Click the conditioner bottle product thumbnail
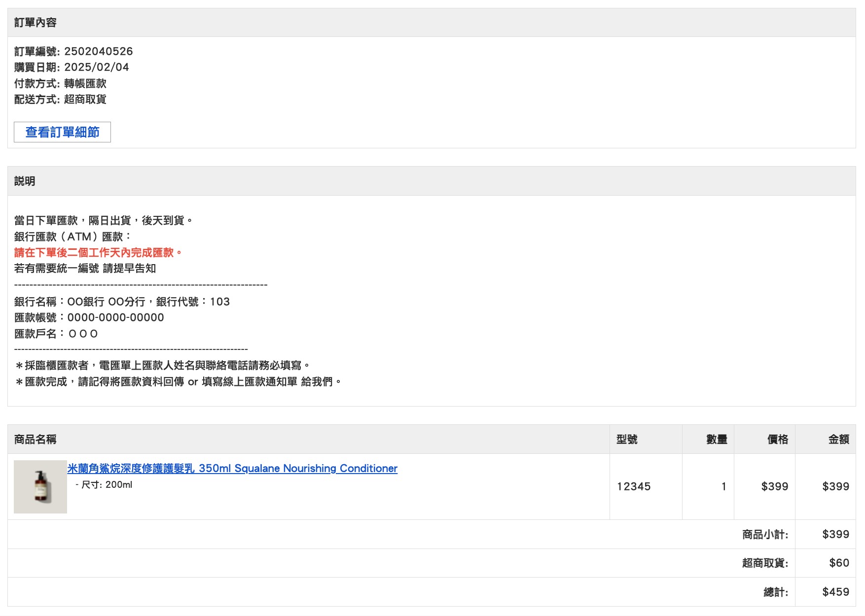This screenshot has width=865, height=616. [x=40, y=487]
